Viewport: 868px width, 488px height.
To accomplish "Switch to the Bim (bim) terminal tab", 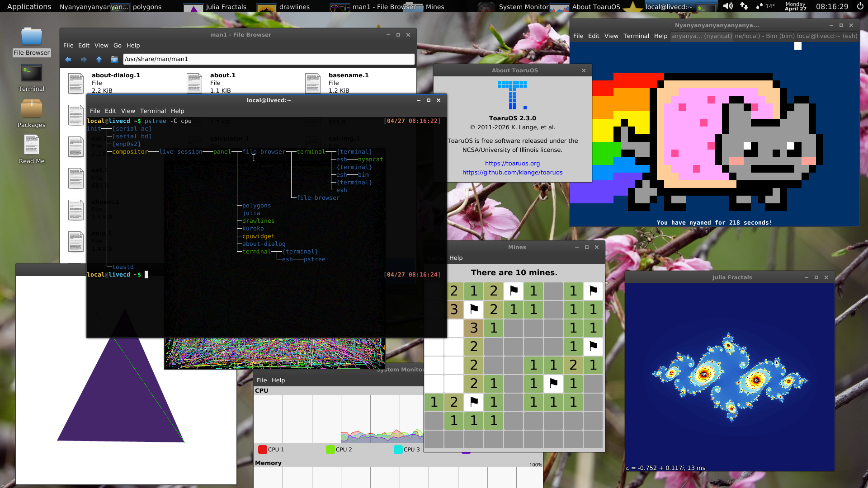I will click(x=764, y=36).
